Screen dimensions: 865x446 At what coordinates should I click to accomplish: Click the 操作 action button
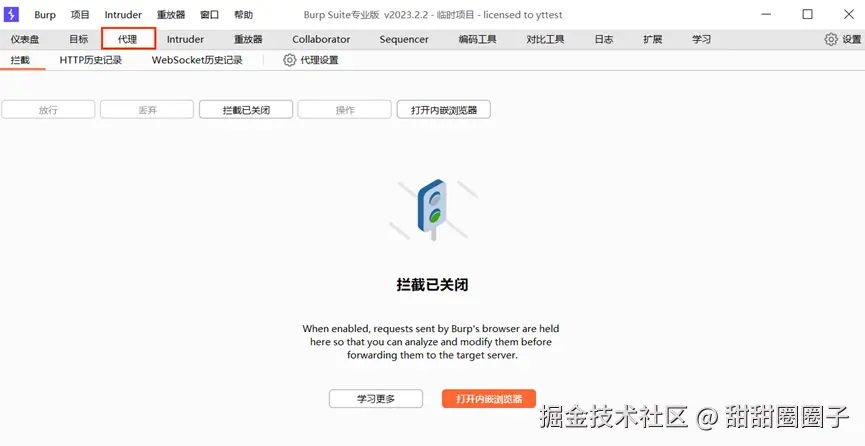[x=345, y=109]
